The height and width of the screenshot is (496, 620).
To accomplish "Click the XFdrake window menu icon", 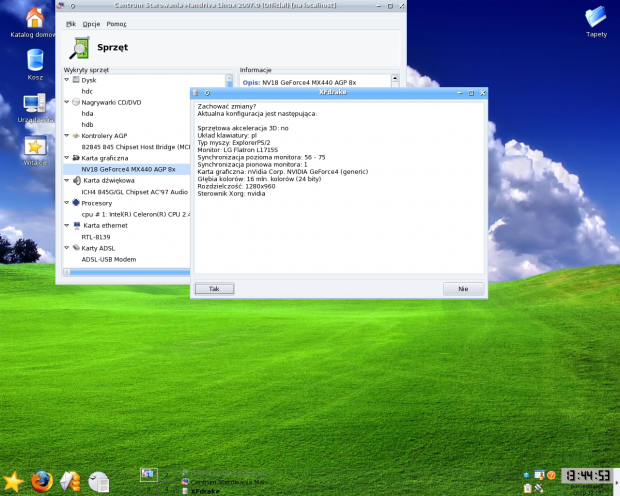I will pyautogui.click(x=195, y=93).
